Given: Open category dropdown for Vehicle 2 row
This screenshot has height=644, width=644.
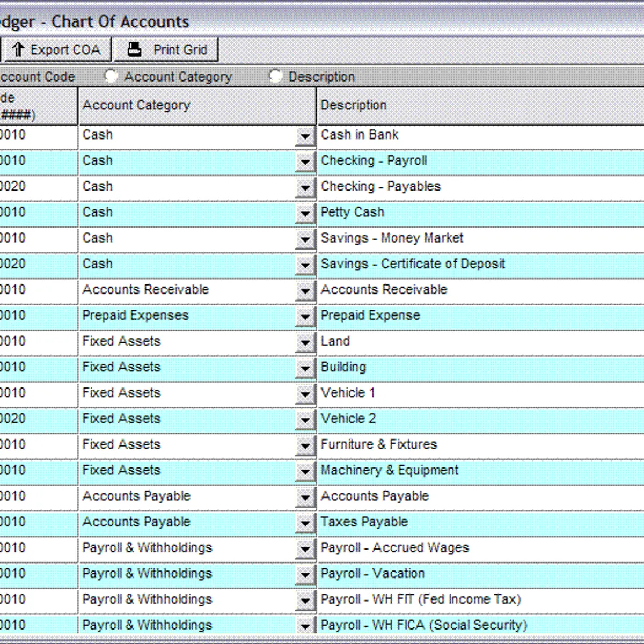Looking at the screenshot, I should [305, 420].
